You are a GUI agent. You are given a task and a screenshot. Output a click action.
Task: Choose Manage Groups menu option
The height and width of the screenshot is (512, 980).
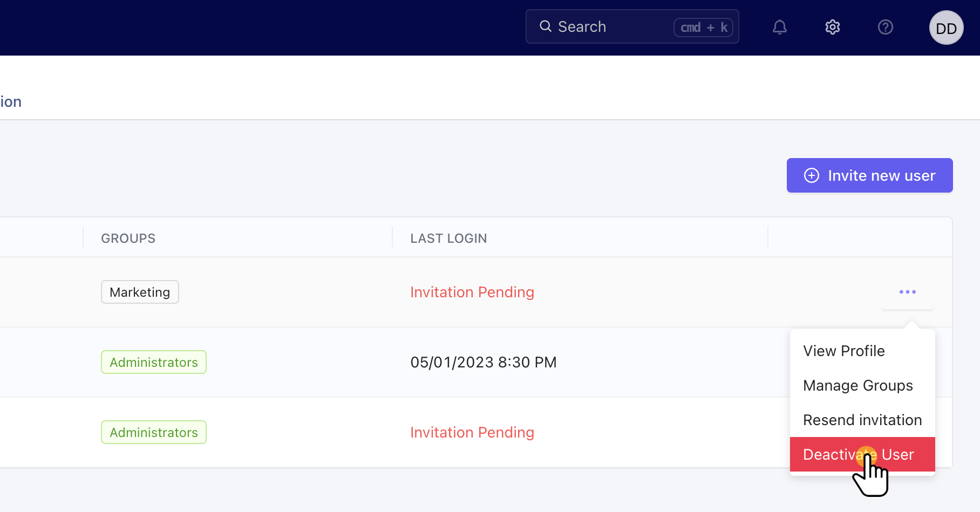pos(857,386)
